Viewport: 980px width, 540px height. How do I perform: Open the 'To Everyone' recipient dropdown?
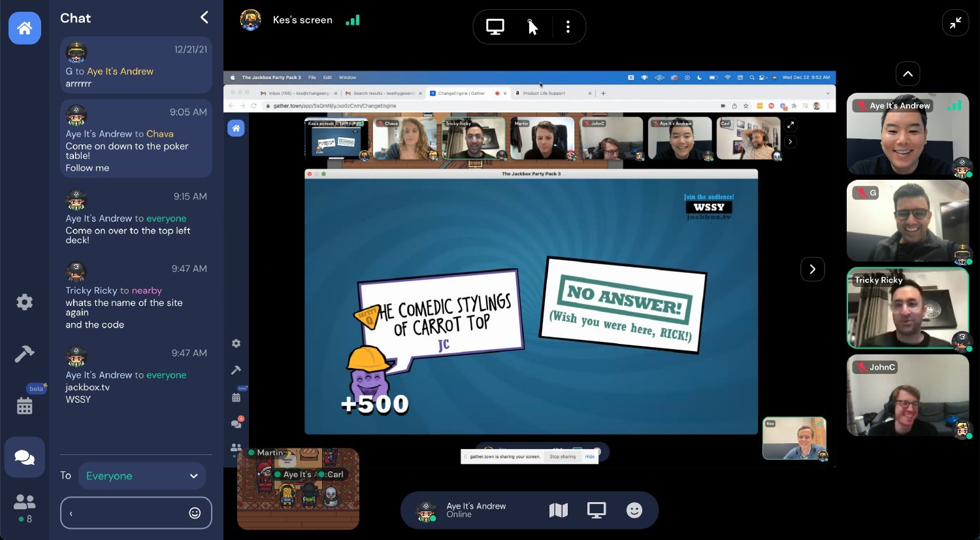click(x=142, y=476)
